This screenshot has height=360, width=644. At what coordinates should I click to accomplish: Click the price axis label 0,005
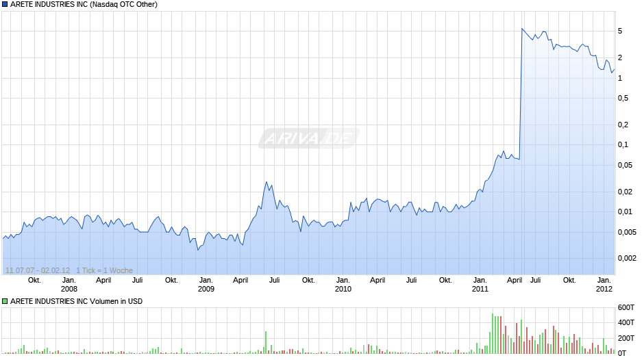627,232
